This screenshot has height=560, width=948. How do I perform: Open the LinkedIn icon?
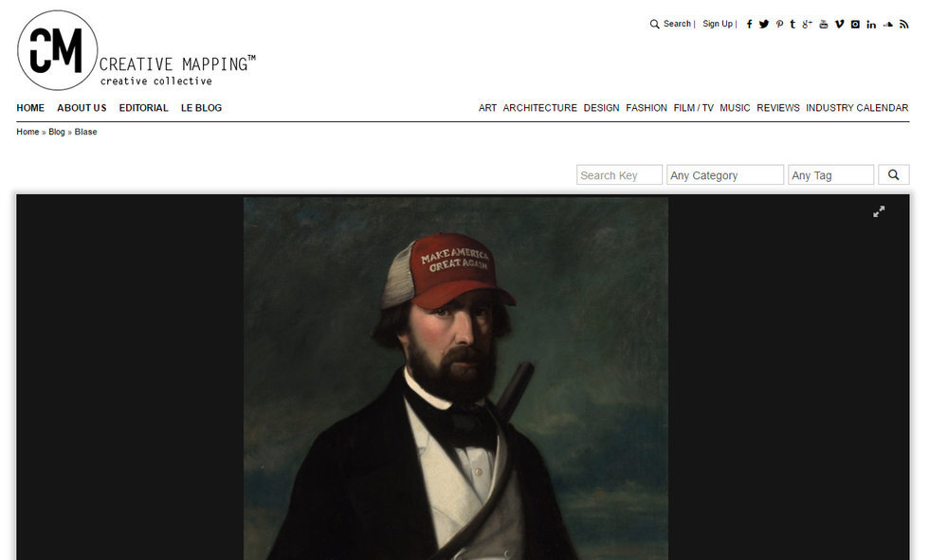[x=871, y=25]
